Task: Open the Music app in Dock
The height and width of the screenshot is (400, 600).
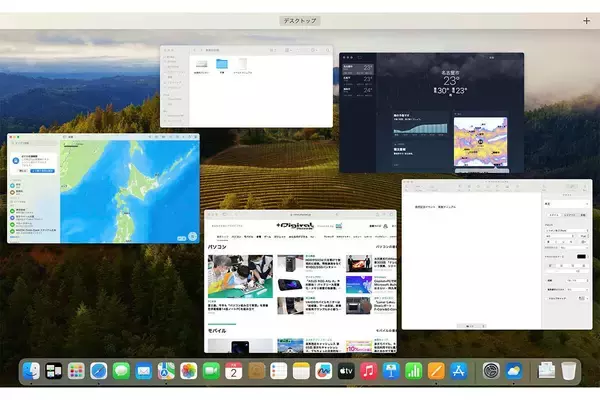Action: (x=368, y=371)
